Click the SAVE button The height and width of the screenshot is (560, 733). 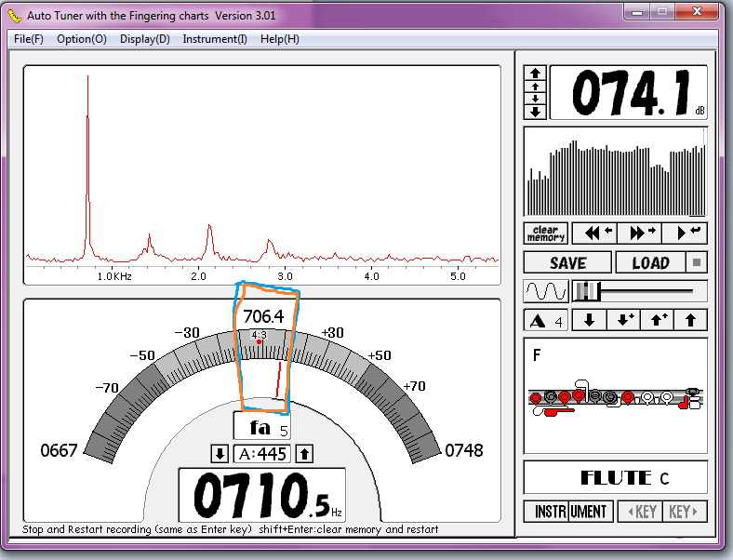click(x=567, y=262)
